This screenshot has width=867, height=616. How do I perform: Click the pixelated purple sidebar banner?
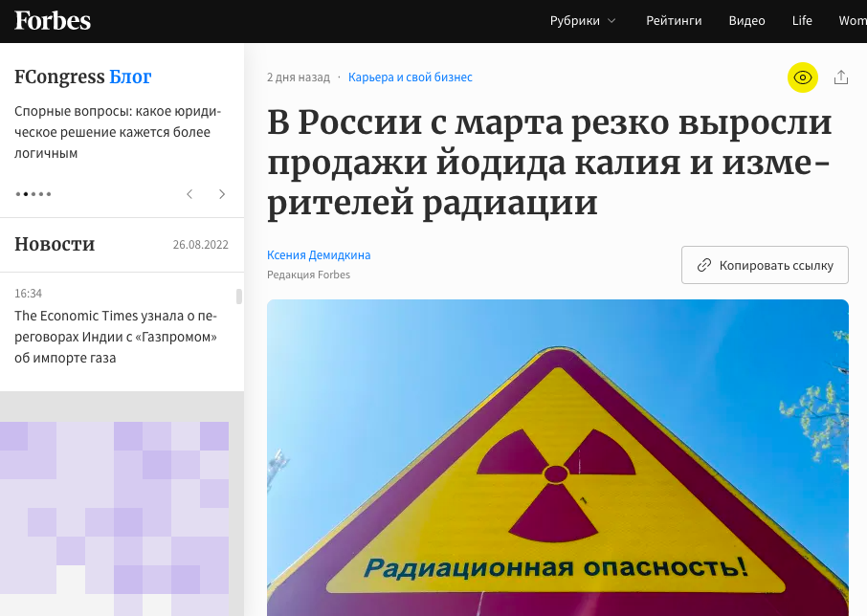click(115, 518)
